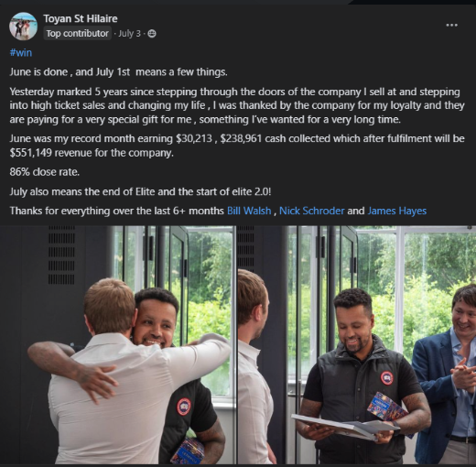Click the 'June is done' opening sentence

pos(118,72)
